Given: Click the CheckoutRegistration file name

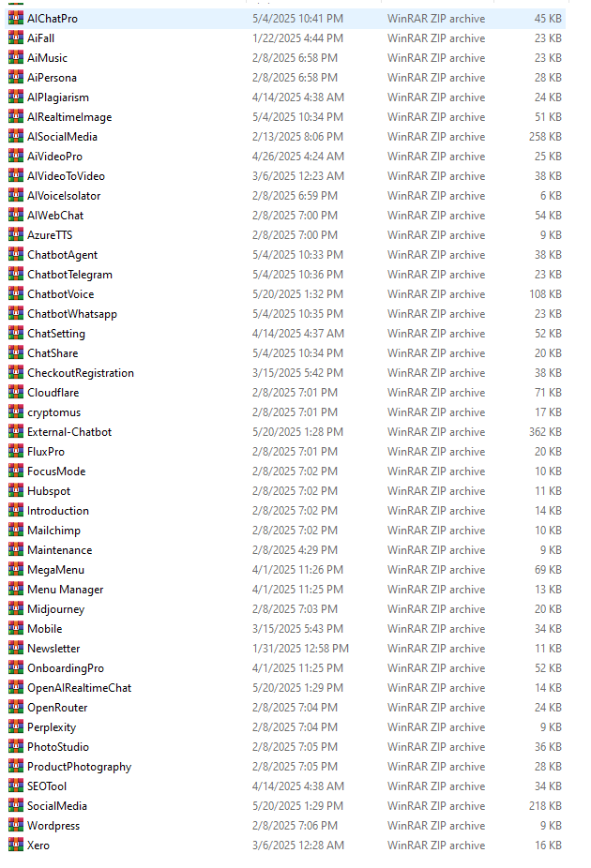Looking at the screenshot, I should pyautogui.click(x=81, y=373).
